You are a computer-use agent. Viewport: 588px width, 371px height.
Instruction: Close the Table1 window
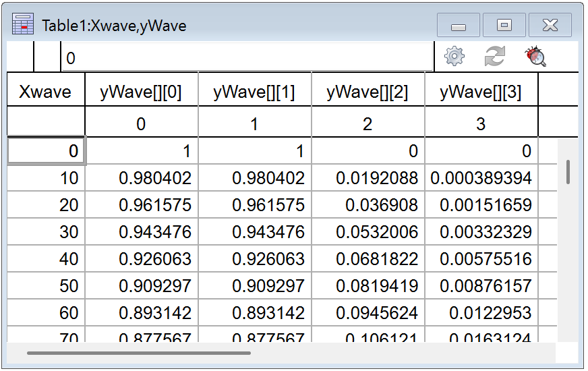pyautogui.click(x=550, y=26)
